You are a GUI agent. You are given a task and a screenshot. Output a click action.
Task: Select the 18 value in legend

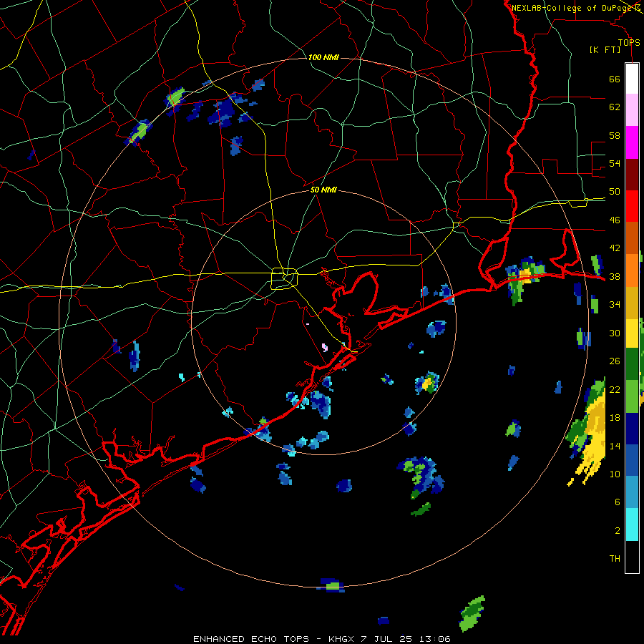point(615,418)
